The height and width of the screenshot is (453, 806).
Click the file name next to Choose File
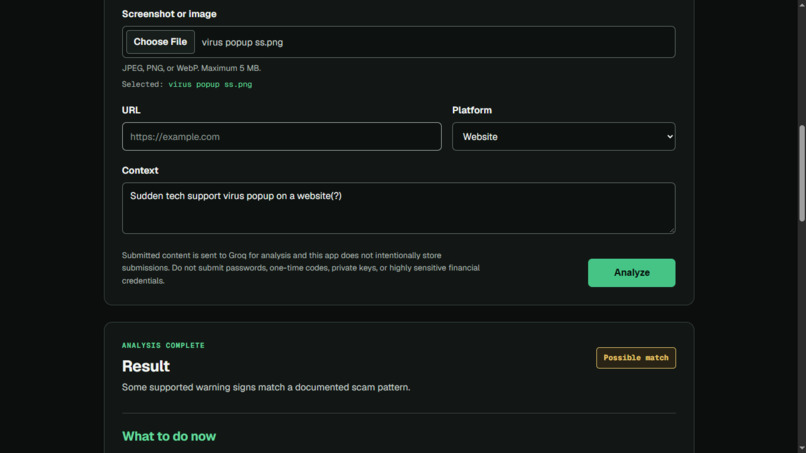(242, 42)
